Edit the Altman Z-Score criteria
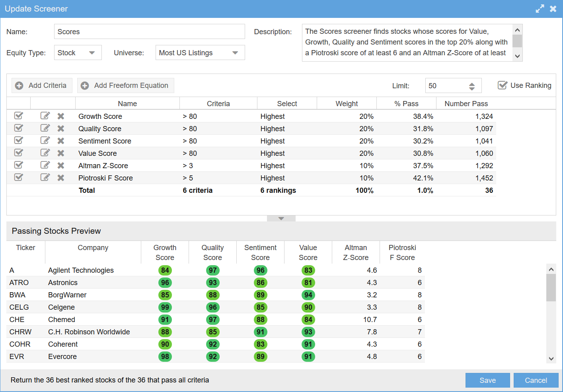This screenshot has height=392, width=563. point(45,165)
